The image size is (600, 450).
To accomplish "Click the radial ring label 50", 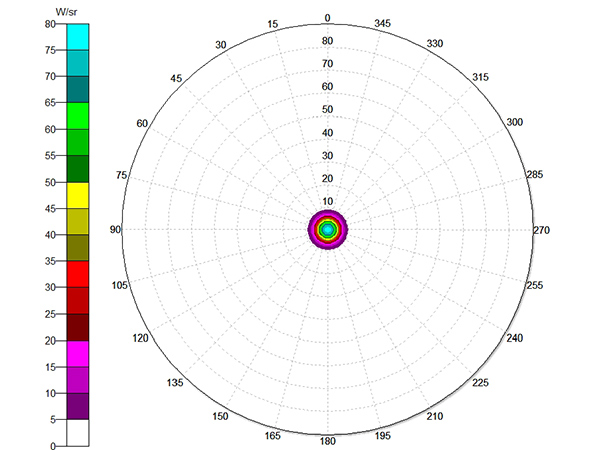I will 327,109.
